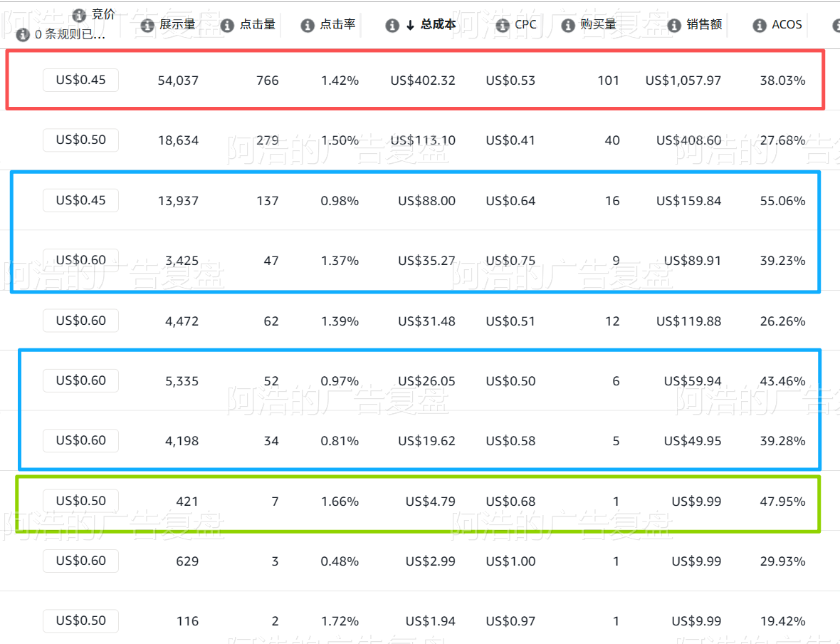The height and width of the screenshot is (644, 840).
Task: Click the info icon beside 0 条规则已
Action: [23, 35]
